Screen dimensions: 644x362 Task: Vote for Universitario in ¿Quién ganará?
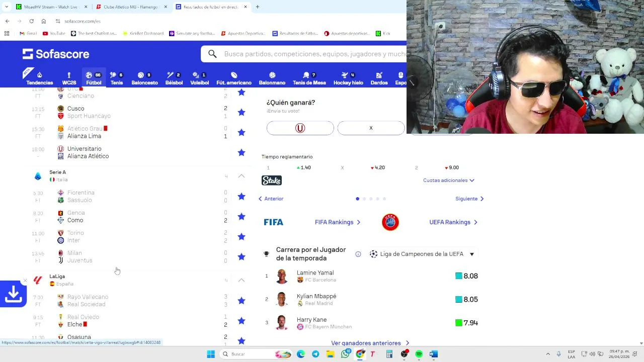coord(300,128)
